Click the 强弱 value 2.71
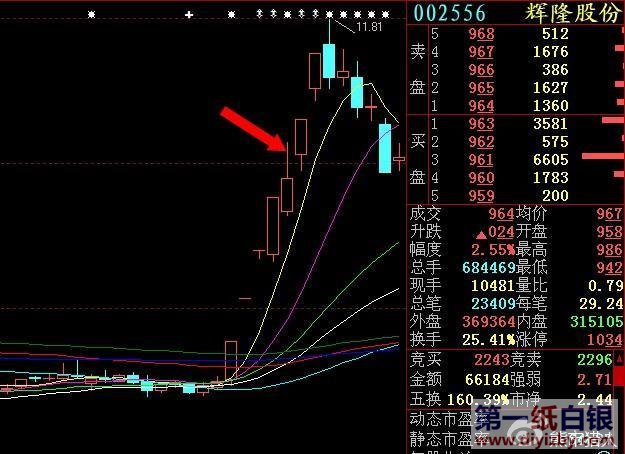The width and height of the screenshot is (625, 454). [x=594, y=379]
